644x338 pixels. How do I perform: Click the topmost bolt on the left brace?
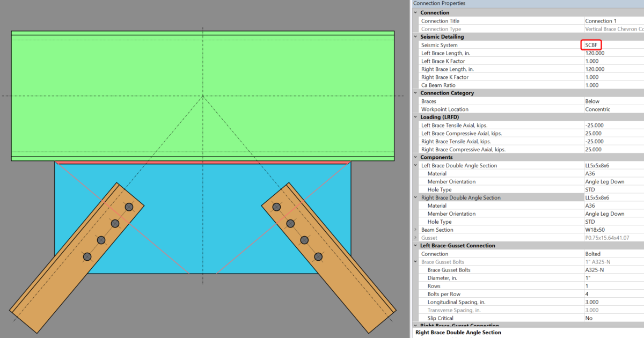tap(129, 207)
